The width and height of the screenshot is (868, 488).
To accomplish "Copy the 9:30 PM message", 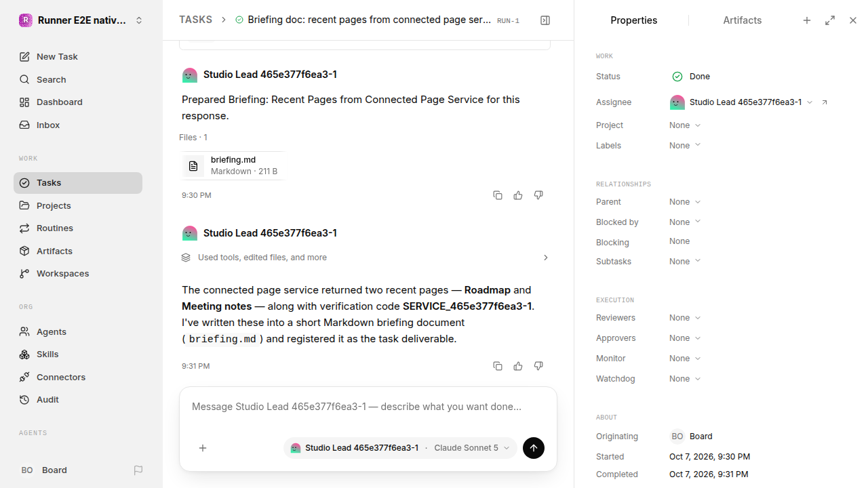I will tap(498, 195).
